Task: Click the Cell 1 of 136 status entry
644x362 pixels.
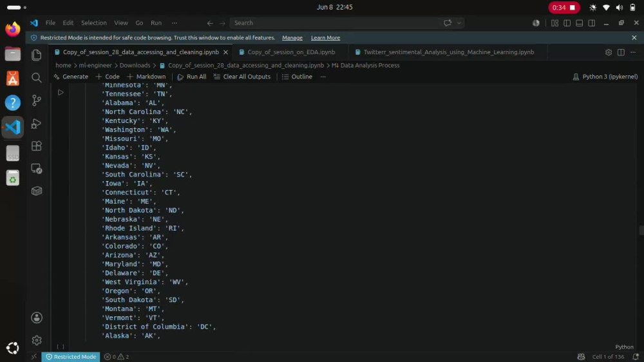Action: click(x=608, y=357)
